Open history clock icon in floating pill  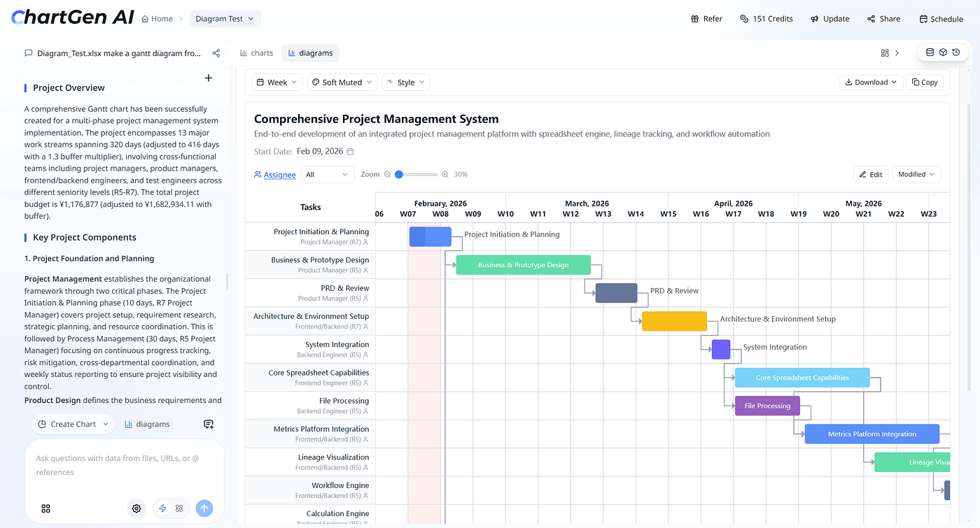coord(956,52)
